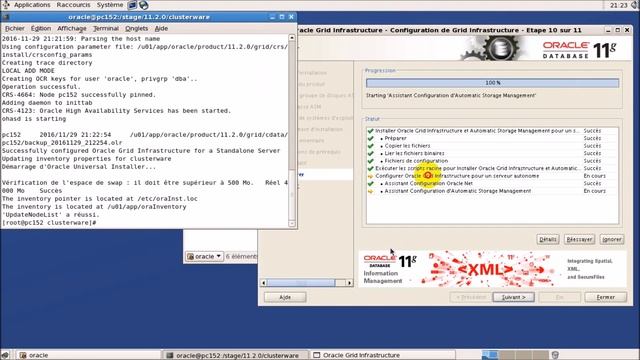Screen dimensions: 640x360
Task: Switch to oracle@pc152 clusterware taskbar button
Action: tap(236, 356)
